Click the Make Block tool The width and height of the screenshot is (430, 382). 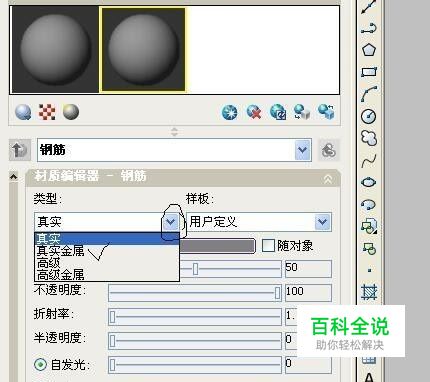pos(369,248)
